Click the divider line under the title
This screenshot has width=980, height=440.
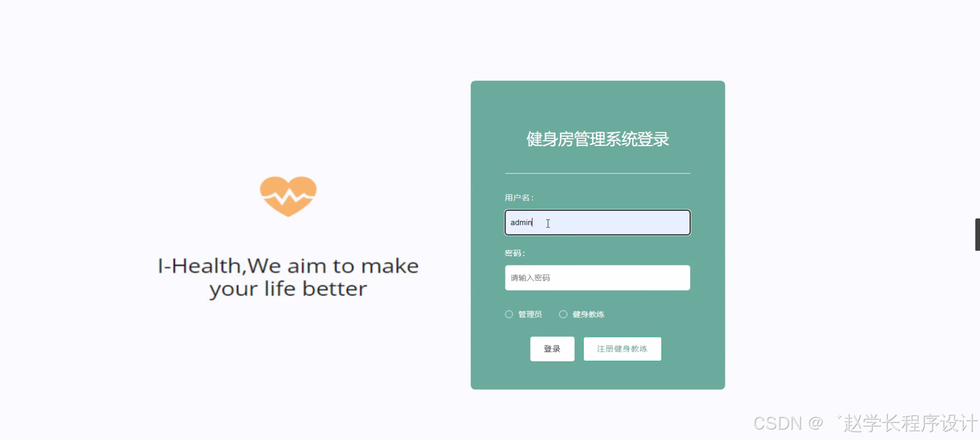pyautogui.click(x=598, y=173)
